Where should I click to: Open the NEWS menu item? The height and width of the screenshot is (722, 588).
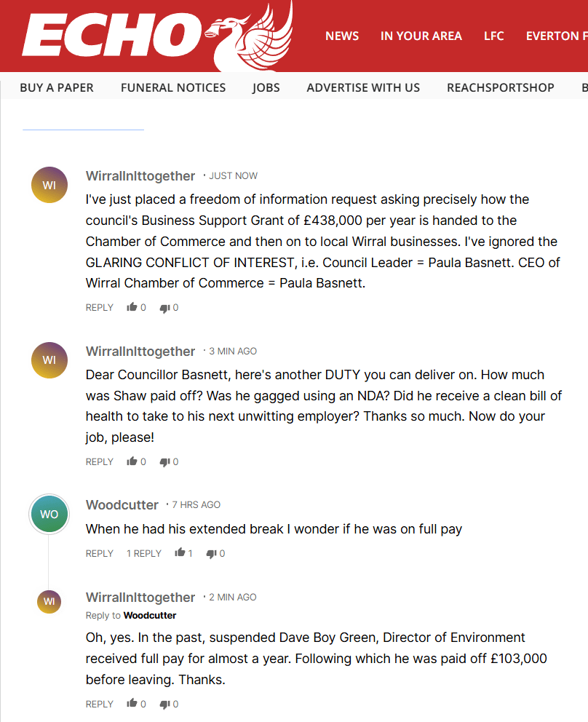[342, 36]
